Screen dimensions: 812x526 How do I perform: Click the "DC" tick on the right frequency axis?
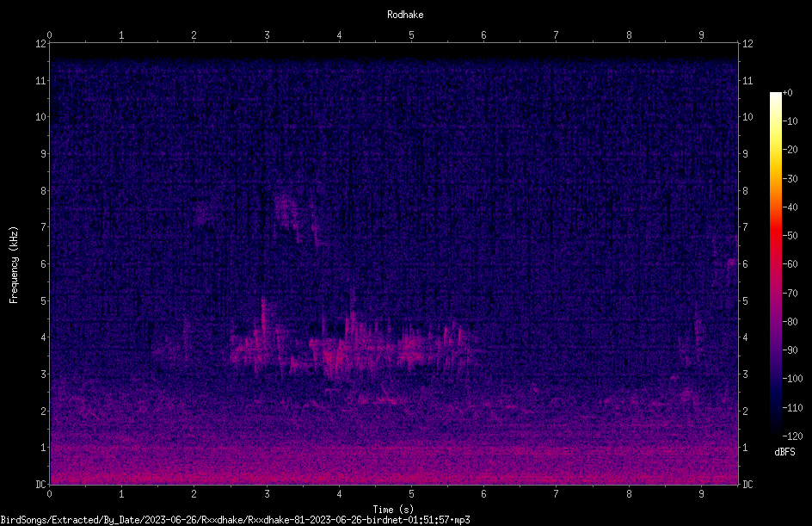click(x=747, y=485)
